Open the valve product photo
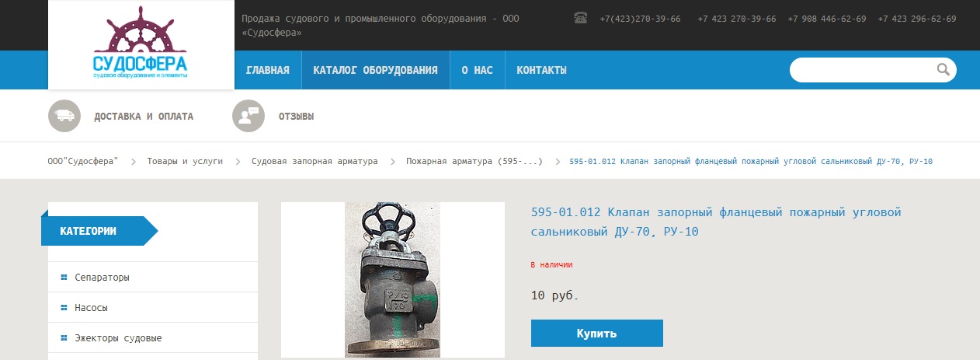The image size is (980, 360). [x=392, y=280]
